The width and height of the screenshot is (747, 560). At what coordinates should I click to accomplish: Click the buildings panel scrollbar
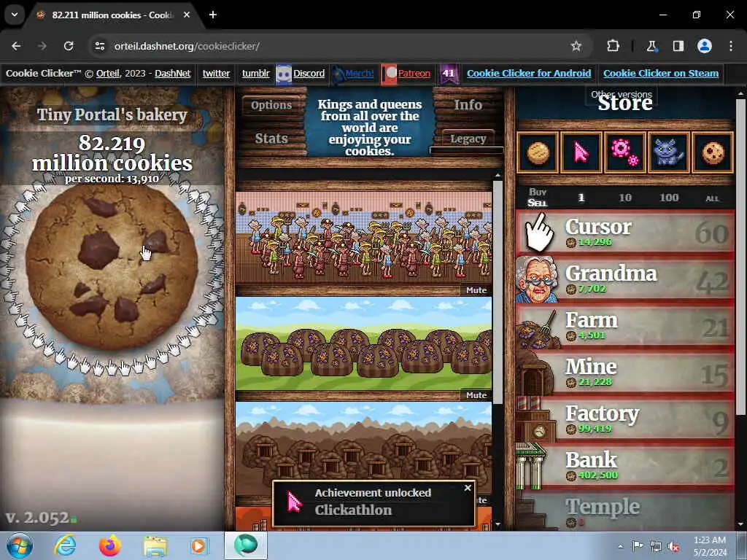(498, 290)
